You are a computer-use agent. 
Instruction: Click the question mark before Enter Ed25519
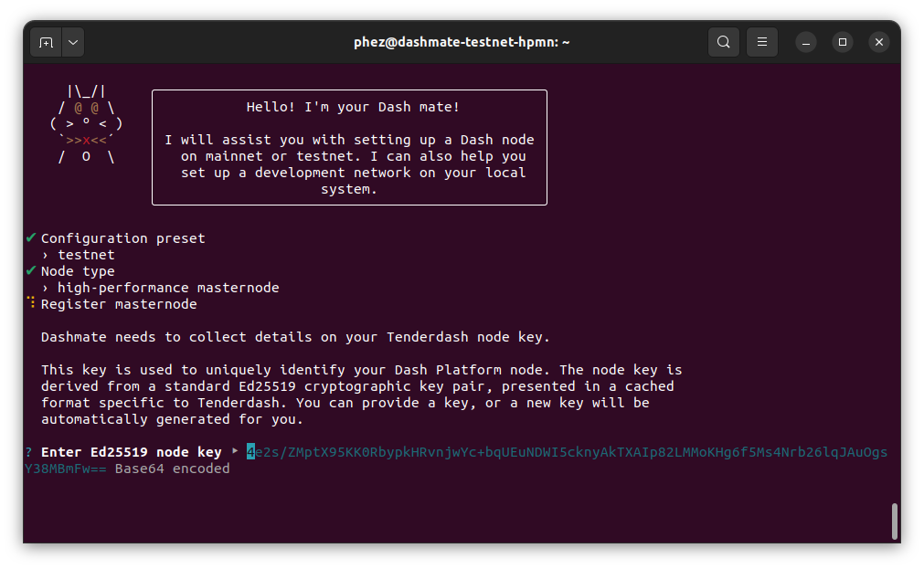[x=28, y=452]
